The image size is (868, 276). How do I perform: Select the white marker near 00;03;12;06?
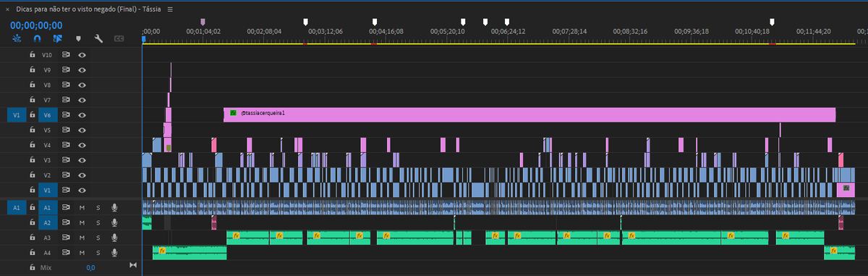click(305, 22)
